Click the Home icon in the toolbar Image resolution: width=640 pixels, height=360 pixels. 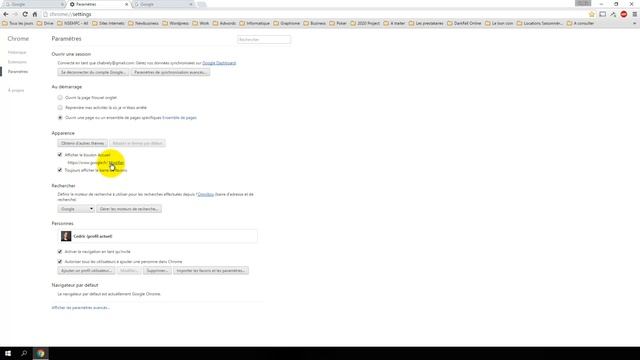[x=35, y=14]
